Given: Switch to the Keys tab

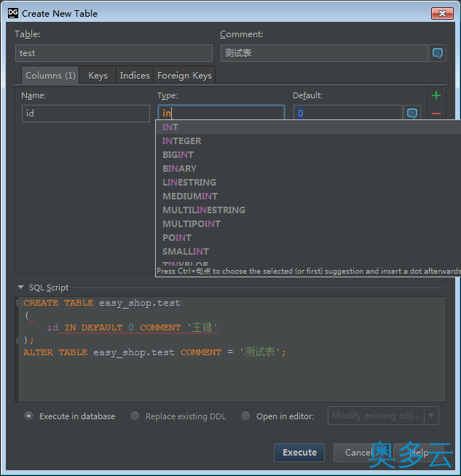Looking at the screenshot, I should 98,75.
